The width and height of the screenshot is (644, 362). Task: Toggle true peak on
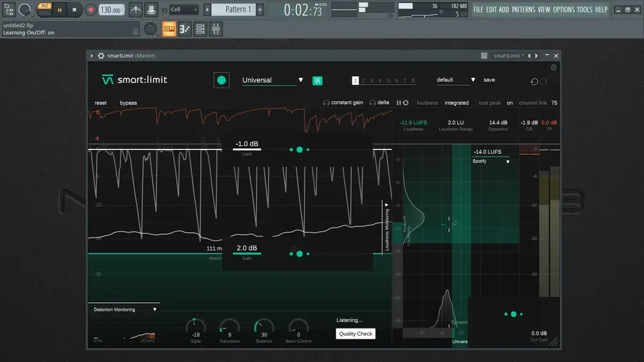509,103
